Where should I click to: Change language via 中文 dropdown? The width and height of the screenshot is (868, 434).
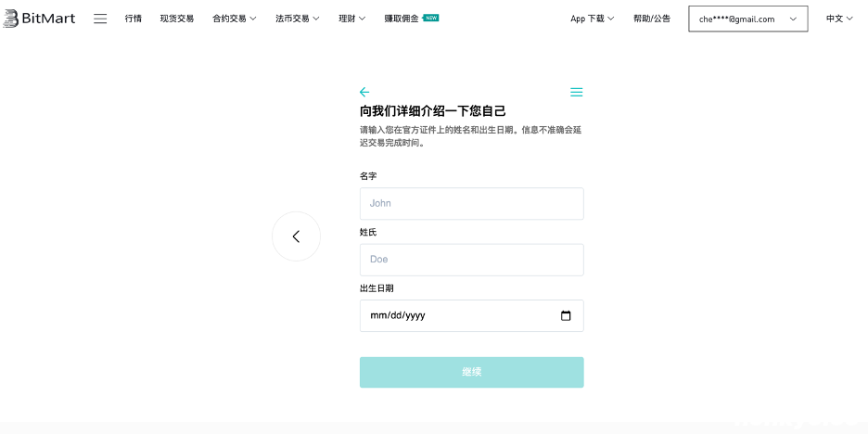pos(839,19)
